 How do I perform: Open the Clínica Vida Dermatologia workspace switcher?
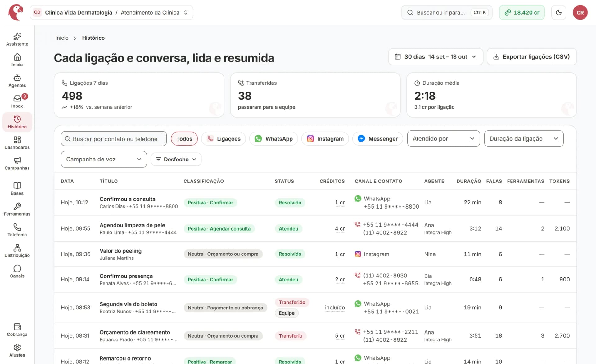[111, 12]
